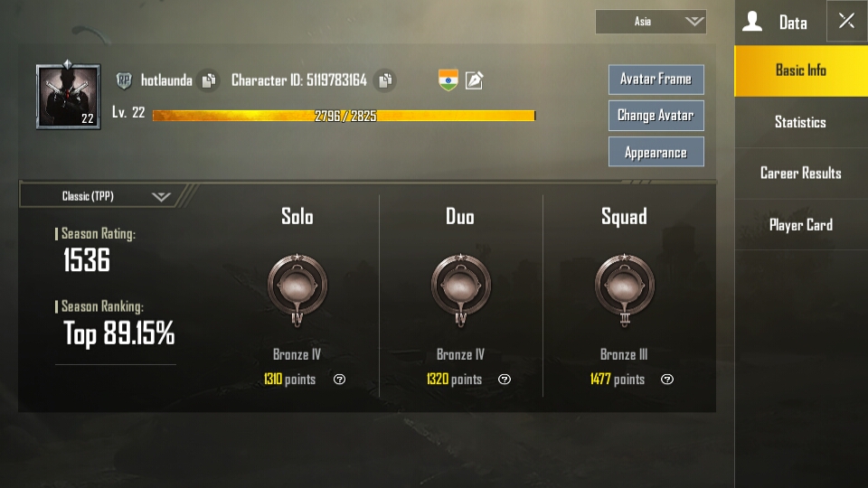Open the Appearance button
Image resolution: width=868 pixels, height=488 pixels.
656,152
